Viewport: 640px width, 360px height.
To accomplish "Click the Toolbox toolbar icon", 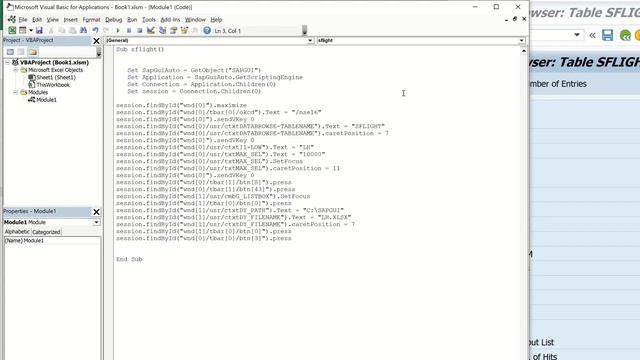I will click(x=195, y=31).
